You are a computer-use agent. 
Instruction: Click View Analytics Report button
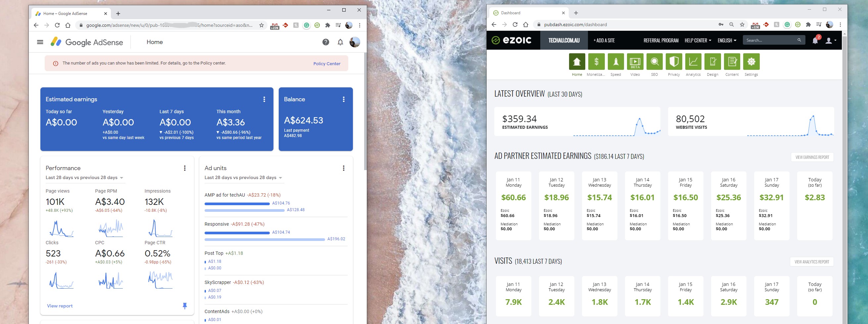811,262
